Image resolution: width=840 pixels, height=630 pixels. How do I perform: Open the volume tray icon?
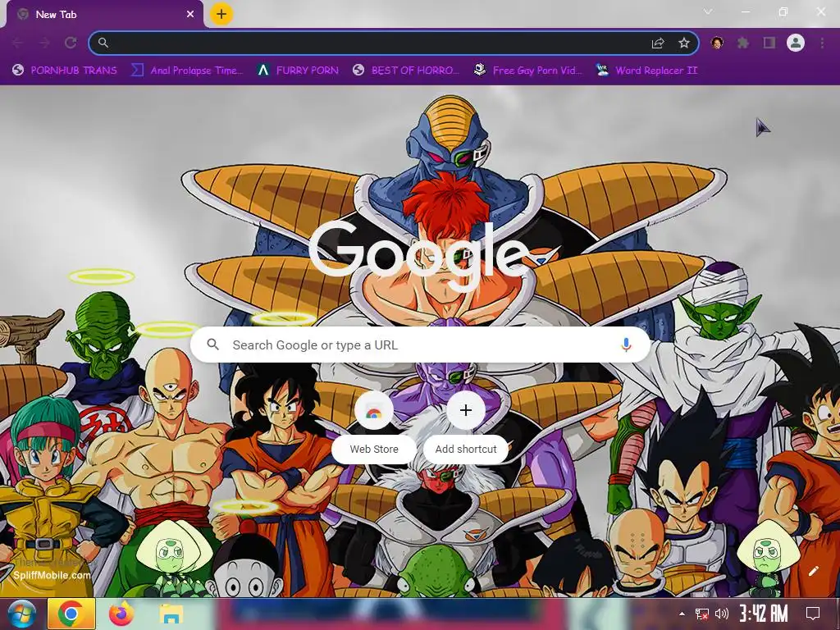coord(722,614)
